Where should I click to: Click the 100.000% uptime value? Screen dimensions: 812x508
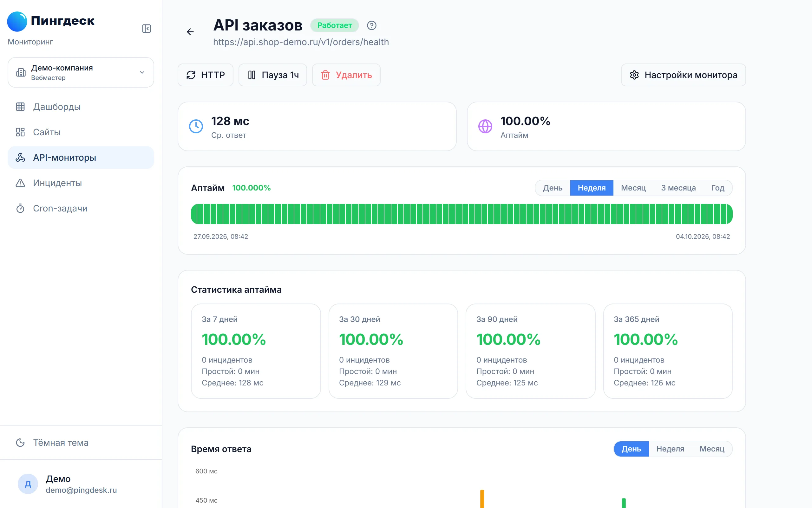click(251, 188)
